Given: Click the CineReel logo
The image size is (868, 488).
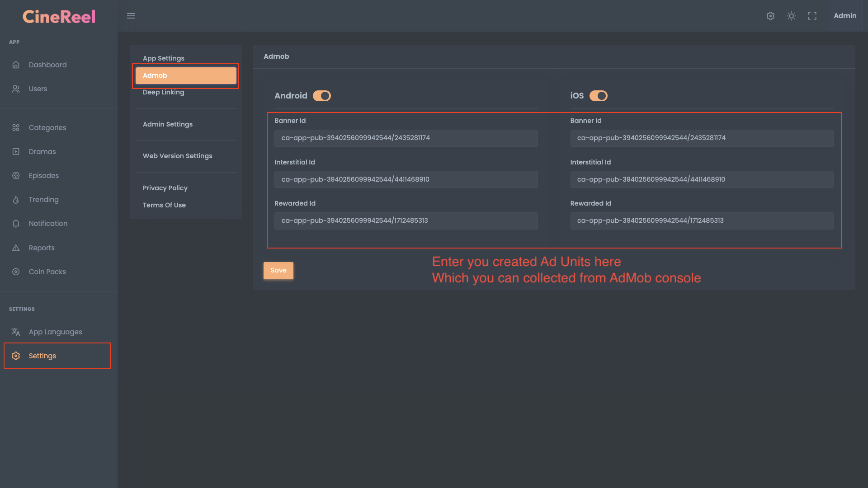Looking at the screenshot, I should 59,17.
